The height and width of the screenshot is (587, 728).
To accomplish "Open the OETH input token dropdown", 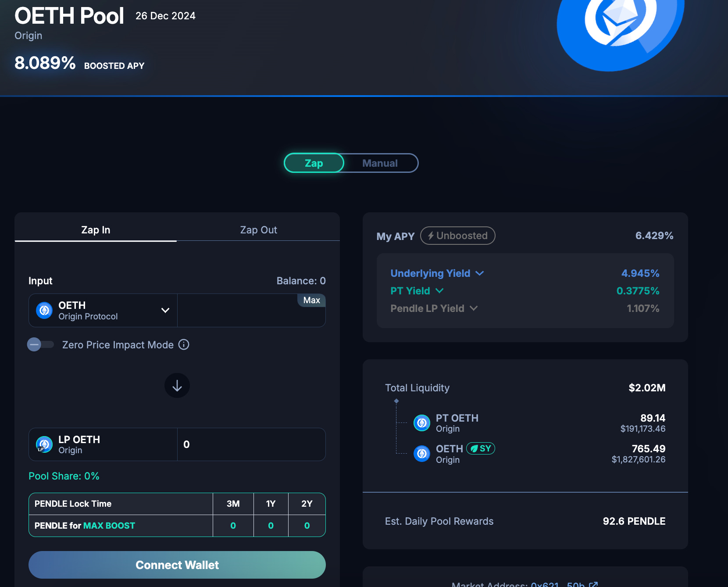I will coord(103,310).
